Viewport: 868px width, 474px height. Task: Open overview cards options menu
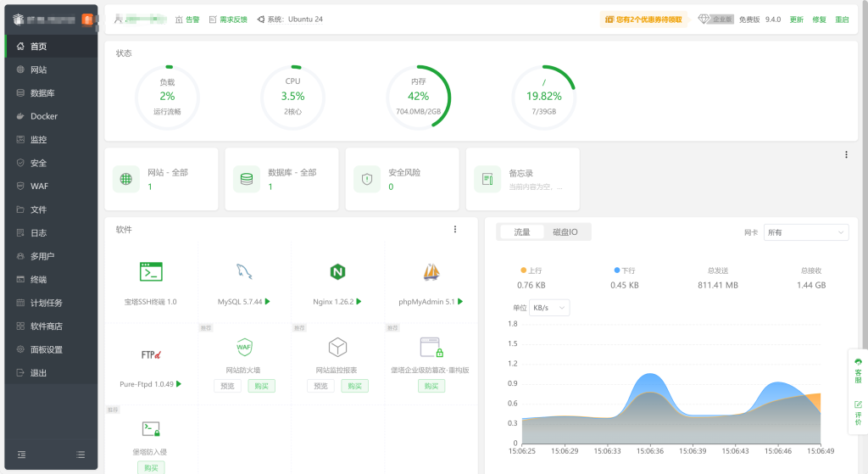(846, 154)
